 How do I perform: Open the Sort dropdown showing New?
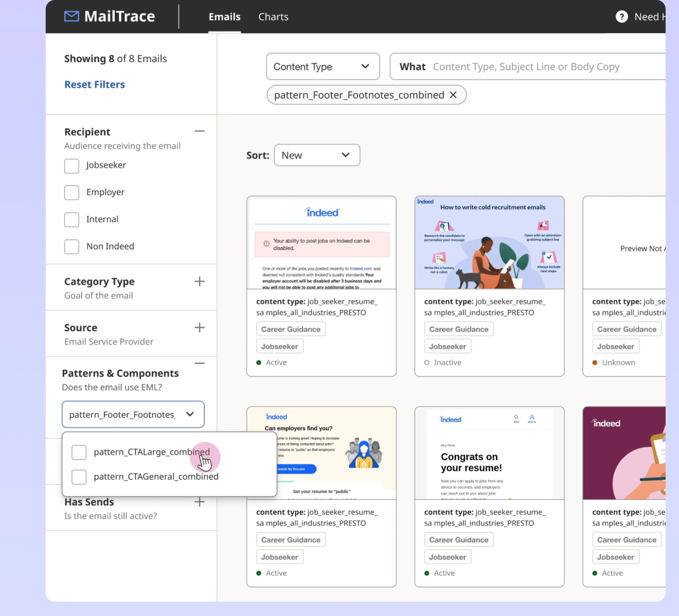coord(317,155)
